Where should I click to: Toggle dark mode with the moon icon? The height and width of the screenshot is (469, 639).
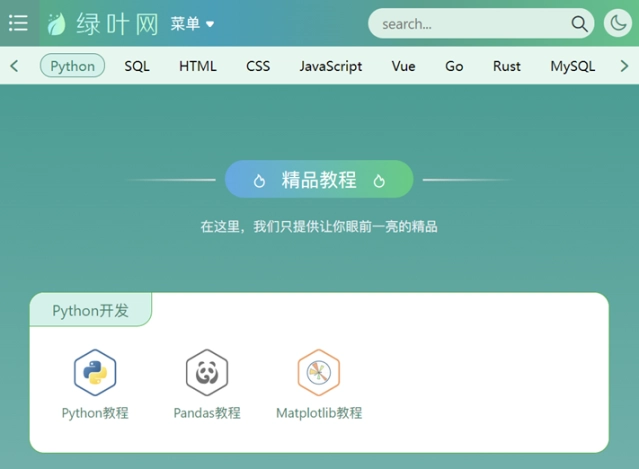coord(618,23)
